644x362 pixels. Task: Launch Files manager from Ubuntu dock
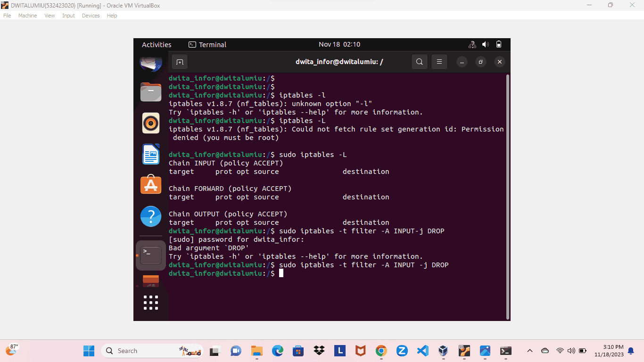pos(151,92)
